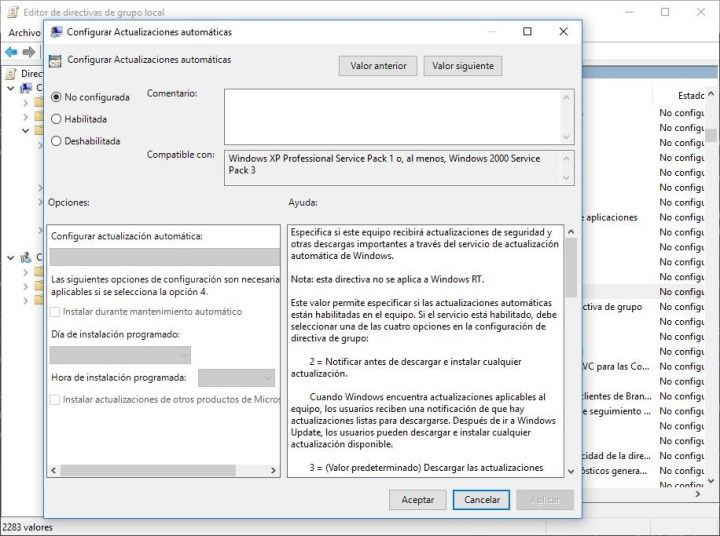The width and height of the screenshot is (720, 536).
Task: Click the user configuration icon in the tree
Action: click(27, 257)
